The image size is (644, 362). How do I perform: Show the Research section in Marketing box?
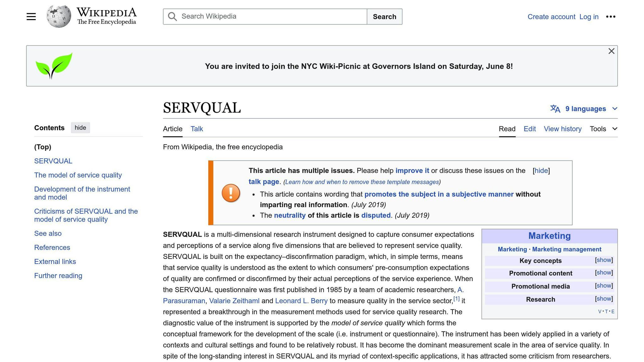click(604, 299)
